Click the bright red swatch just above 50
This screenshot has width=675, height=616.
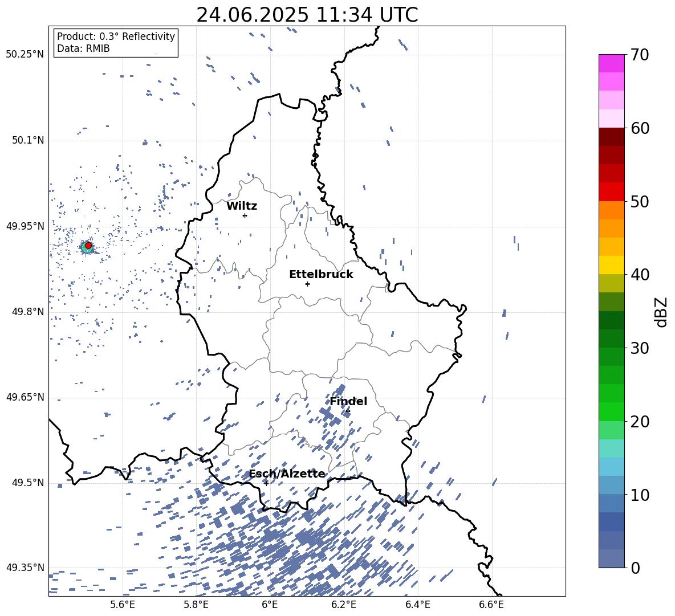point(611,192)
